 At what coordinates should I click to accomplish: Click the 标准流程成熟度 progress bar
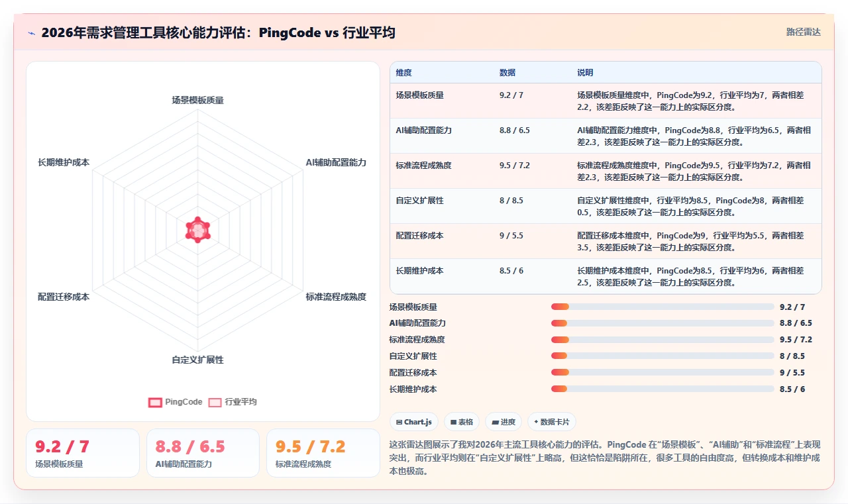662,340
